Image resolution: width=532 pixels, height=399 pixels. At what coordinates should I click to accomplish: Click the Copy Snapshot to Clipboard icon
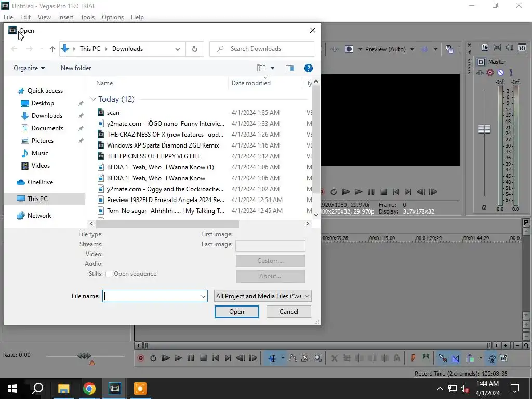click(449, 49)
